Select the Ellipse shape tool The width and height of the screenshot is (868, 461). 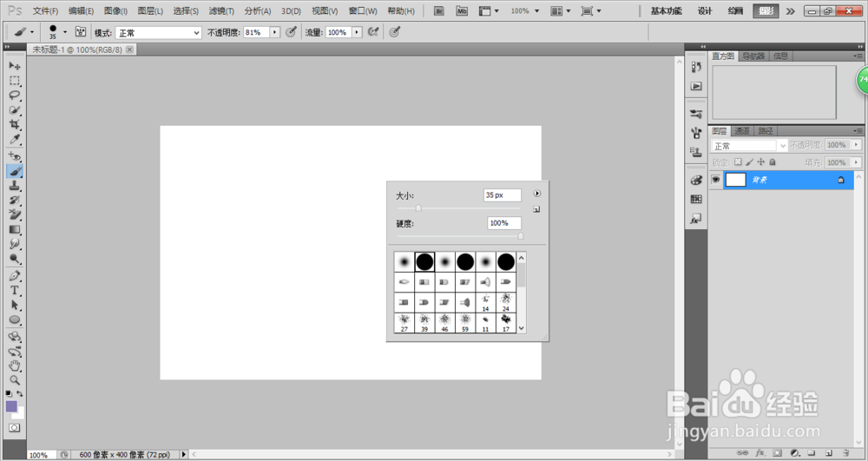[x=15, y=319]
